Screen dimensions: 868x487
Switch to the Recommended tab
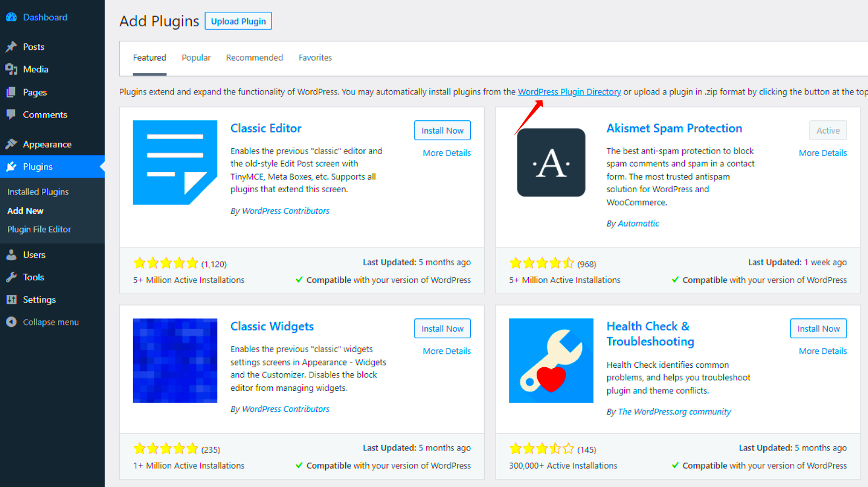(x=254, y=57)
